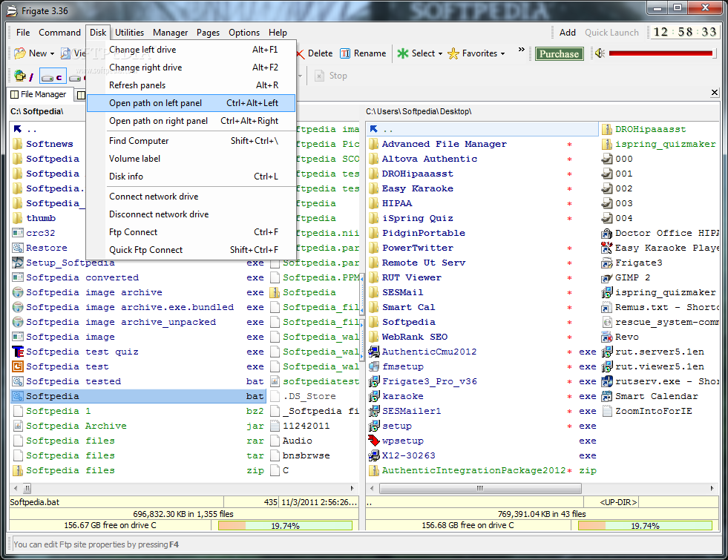728x560 pixels.
Task: Select the Advanced File Manager folder icon
Action: [x=374, y=144]
